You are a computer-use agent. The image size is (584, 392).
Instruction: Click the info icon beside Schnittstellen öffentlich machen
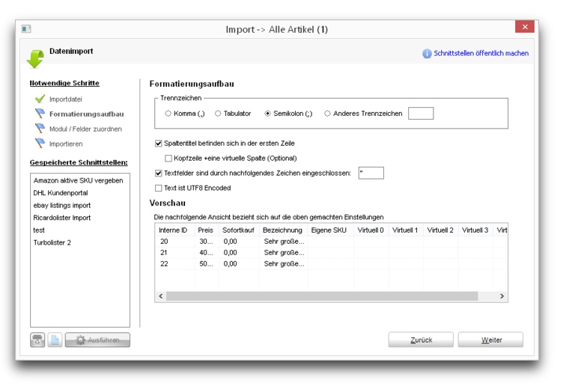427,54
